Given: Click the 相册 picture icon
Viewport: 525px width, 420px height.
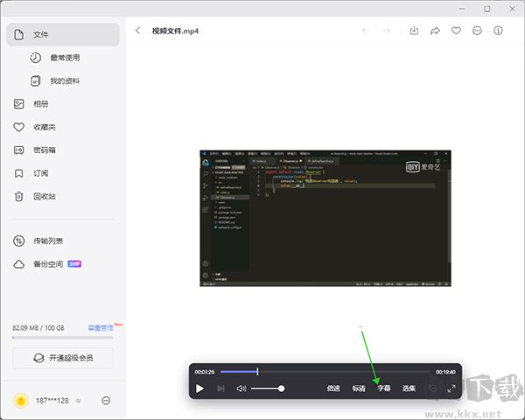Looking at the screenshot, I should coord(18,104).
